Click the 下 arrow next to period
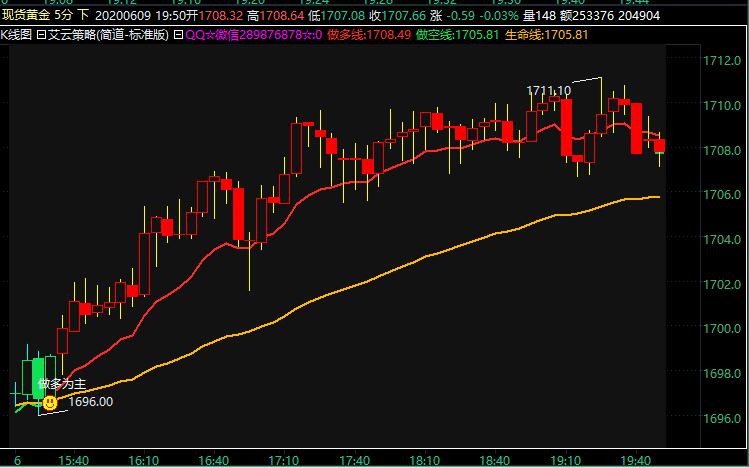749x468 pixels. coord(83,16)
